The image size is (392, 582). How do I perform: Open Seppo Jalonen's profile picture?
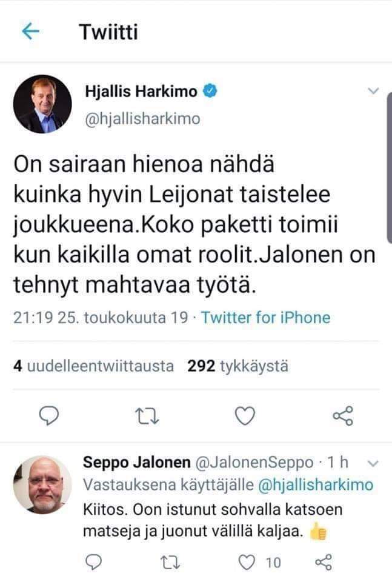pos(42,485)
